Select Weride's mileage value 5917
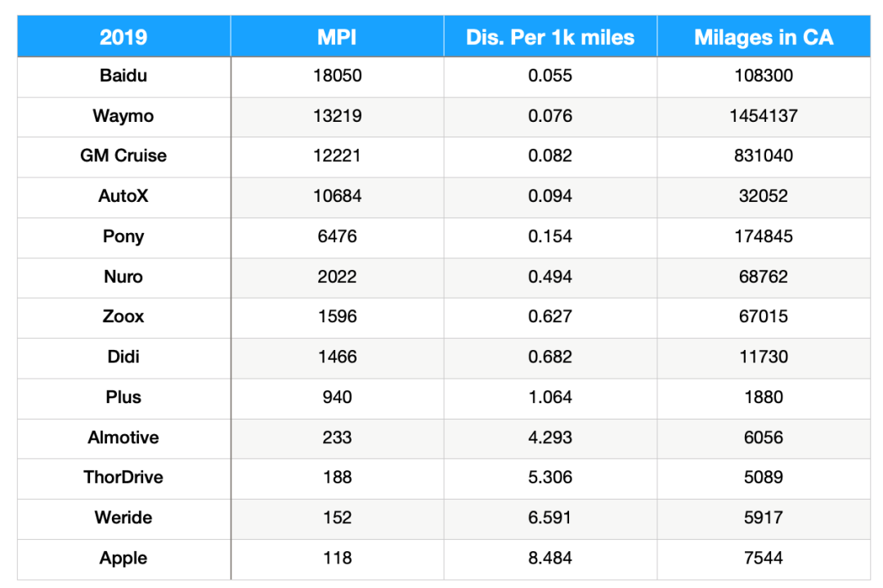 pyautogui.click(x=763, y=518)
